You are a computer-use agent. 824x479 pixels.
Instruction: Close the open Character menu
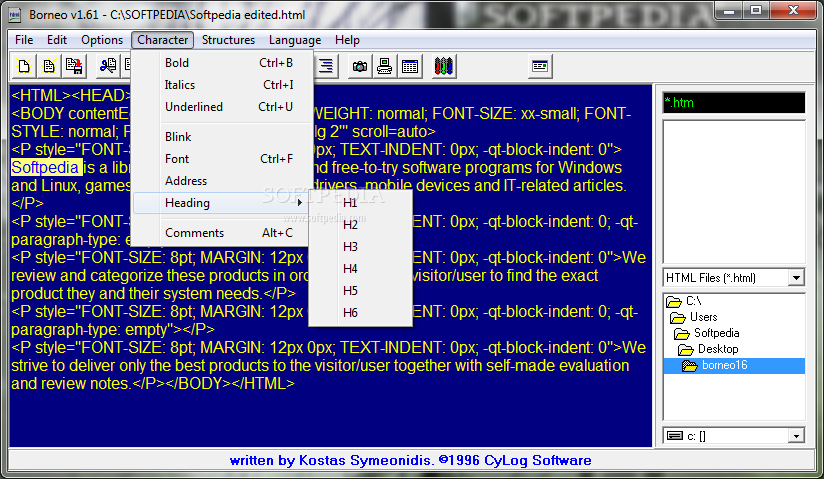162,40
